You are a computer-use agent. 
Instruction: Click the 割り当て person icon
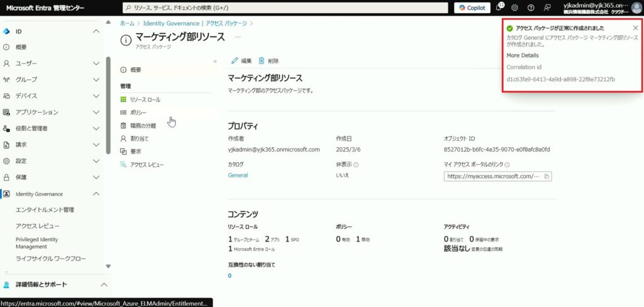(x=123, y=139)
